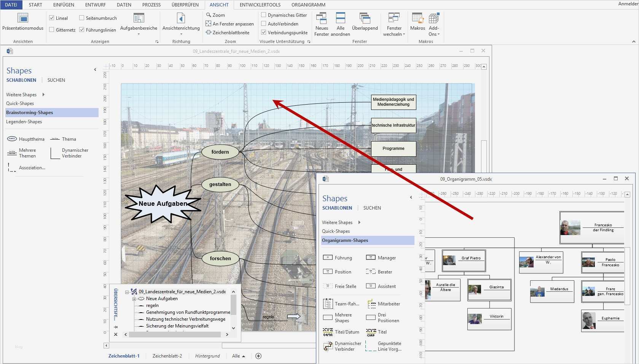
Task: Open the Aufgabenbereiche panel icon
Action: (x=139, y=18)
